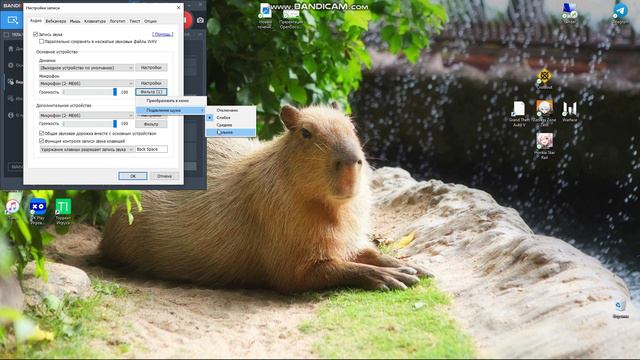Screen dimensions: 640x360
Task: Expand the main 'Микрофон' device dropdown
Action: click(x=87, y=83)
